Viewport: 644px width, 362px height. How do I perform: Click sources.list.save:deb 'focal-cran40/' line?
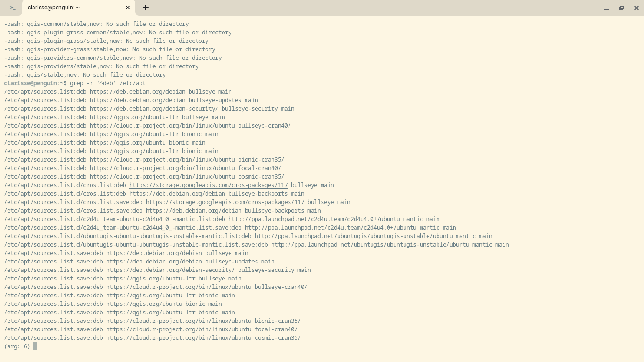click(x=151, y=329)
